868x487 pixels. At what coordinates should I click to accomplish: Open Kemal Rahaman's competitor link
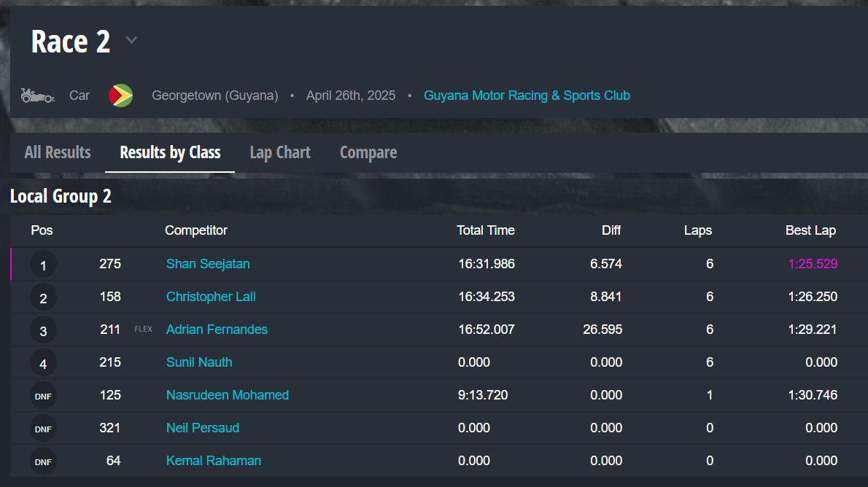click(214, 461)
